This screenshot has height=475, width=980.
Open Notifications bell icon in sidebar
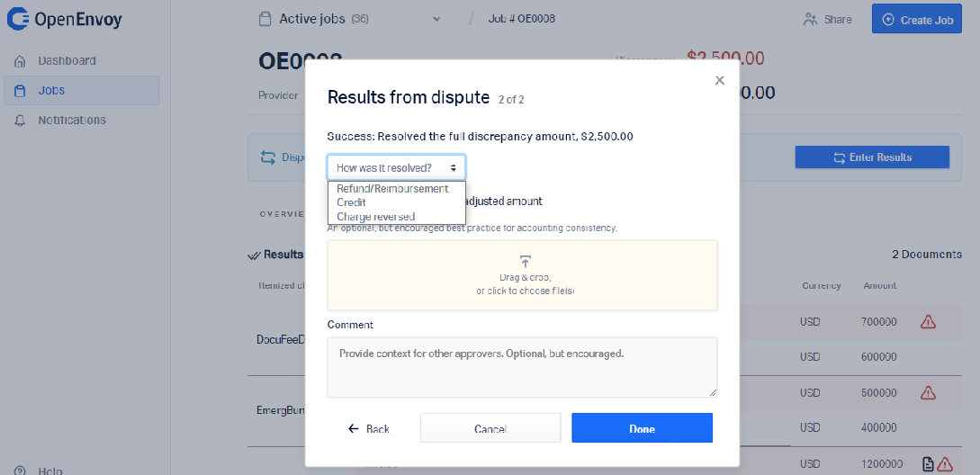click(20, 120)
